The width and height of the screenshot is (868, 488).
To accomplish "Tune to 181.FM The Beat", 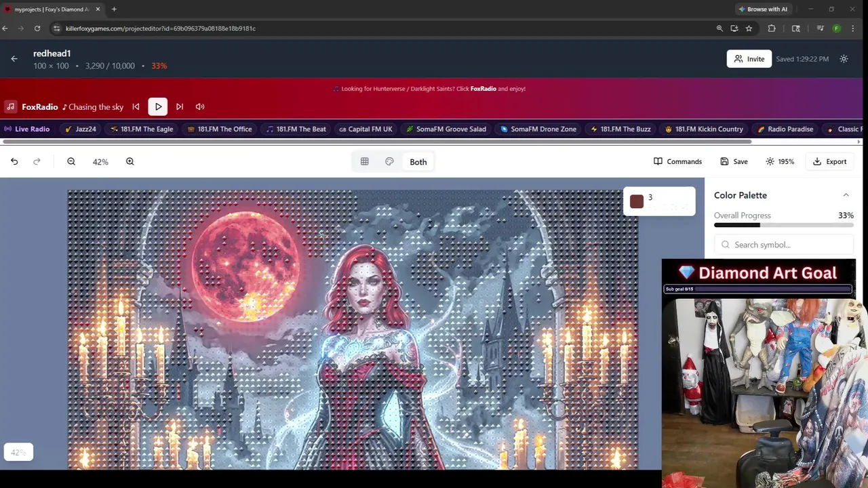I will coord(296,129).
